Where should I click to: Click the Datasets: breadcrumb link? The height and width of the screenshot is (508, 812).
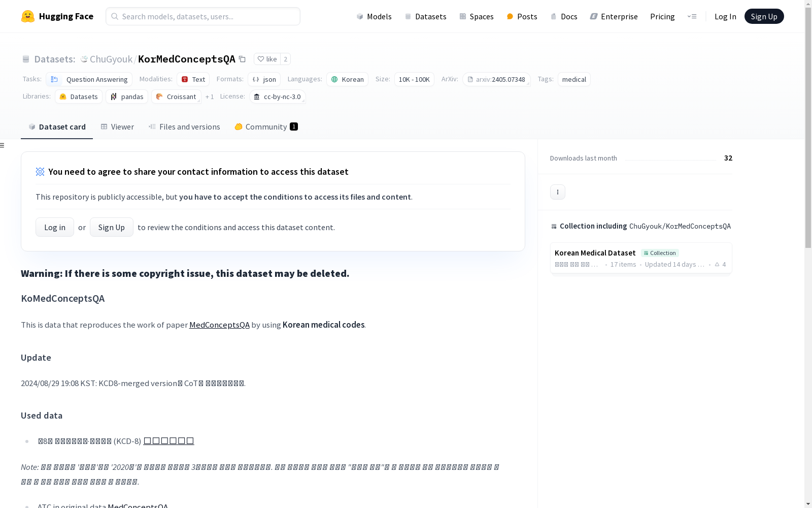54,59
